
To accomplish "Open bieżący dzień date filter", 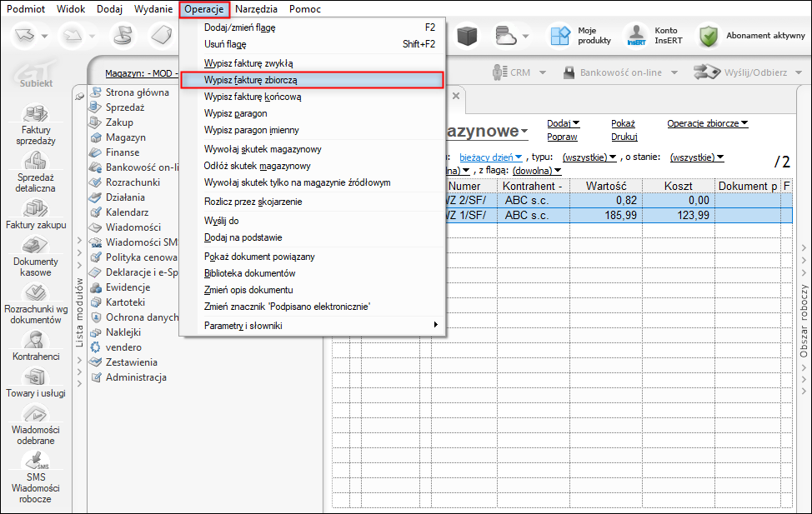I will click(490, 157).
